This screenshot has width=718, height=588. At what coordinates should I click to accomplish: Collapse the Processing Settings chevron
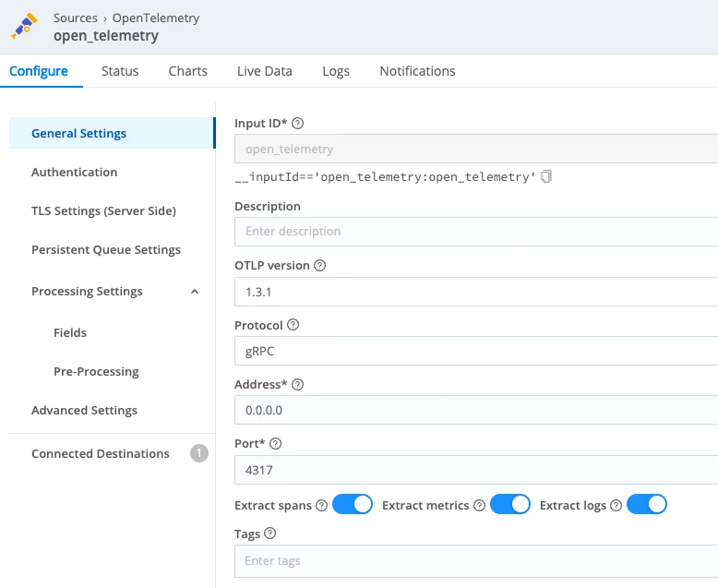[x=195, y=292]
